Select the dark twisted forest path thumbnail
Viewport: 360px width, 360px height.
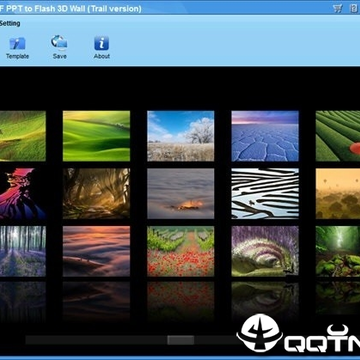96,194
